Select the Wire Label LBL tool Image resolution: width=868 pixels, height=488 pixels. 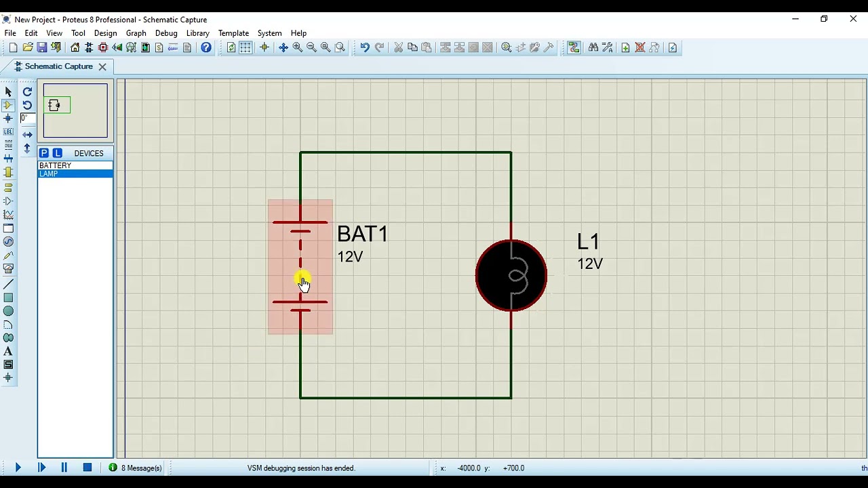pyautogui.click(x=8, y=132)
